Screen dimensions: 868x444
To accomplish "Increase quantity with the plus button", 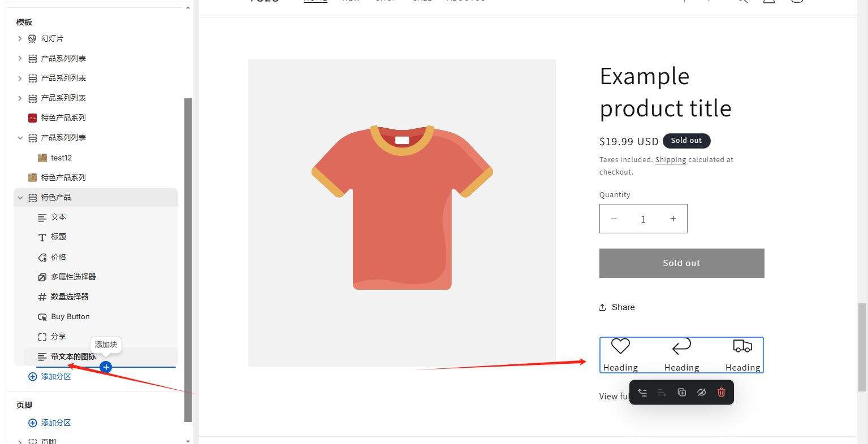I will [673, 219].
